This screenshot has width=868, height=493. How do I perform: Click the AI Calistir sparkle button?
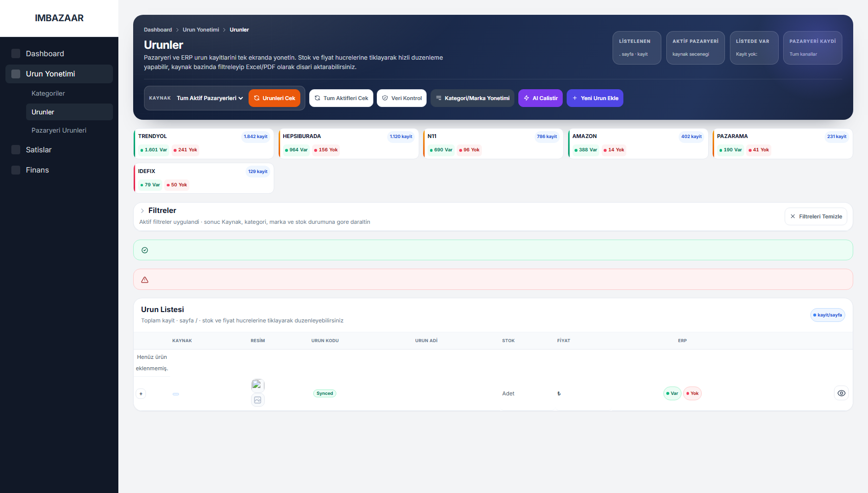click(541, 98)
